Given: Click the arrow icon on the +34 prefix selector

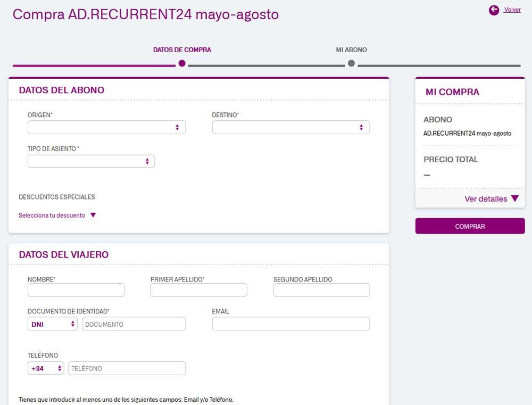Looking at the screenshot, I should 57,368.
